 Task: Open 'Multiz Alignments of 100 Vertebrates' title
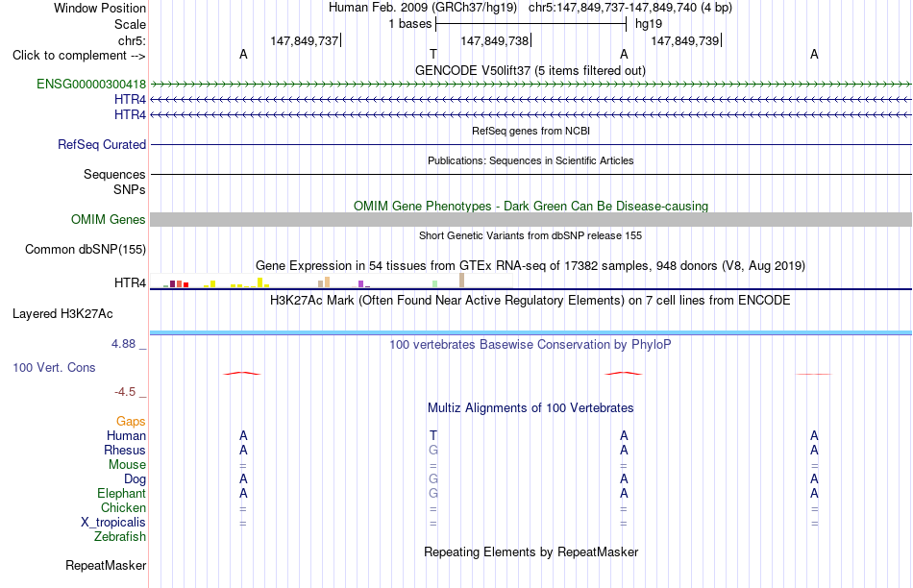coord(531,408)
